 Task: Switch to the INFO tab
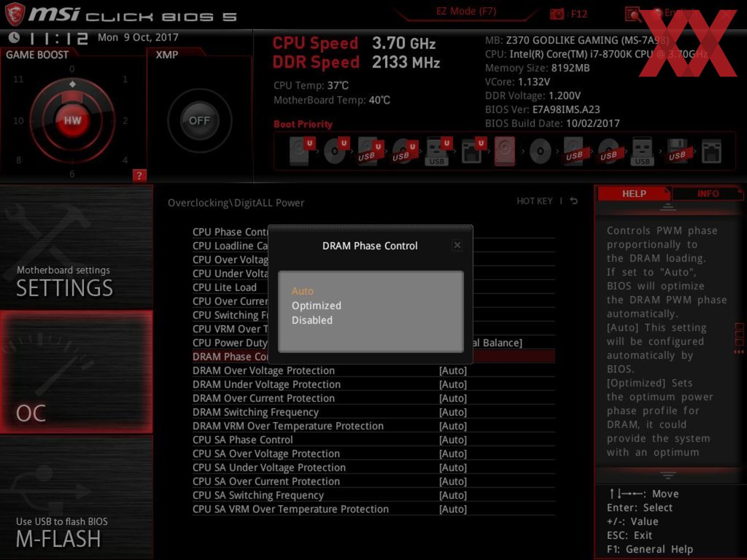tap(707, 194)
